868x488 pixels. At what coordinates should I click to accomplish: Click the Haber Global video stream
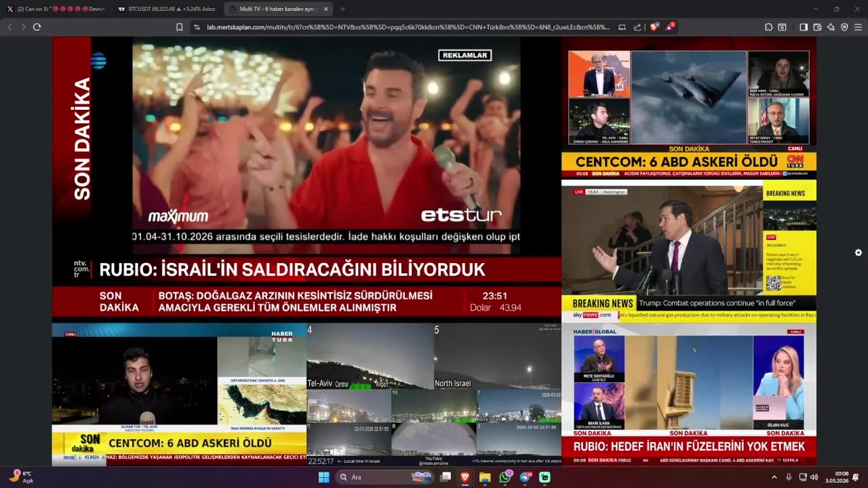(x=688, y=394)
